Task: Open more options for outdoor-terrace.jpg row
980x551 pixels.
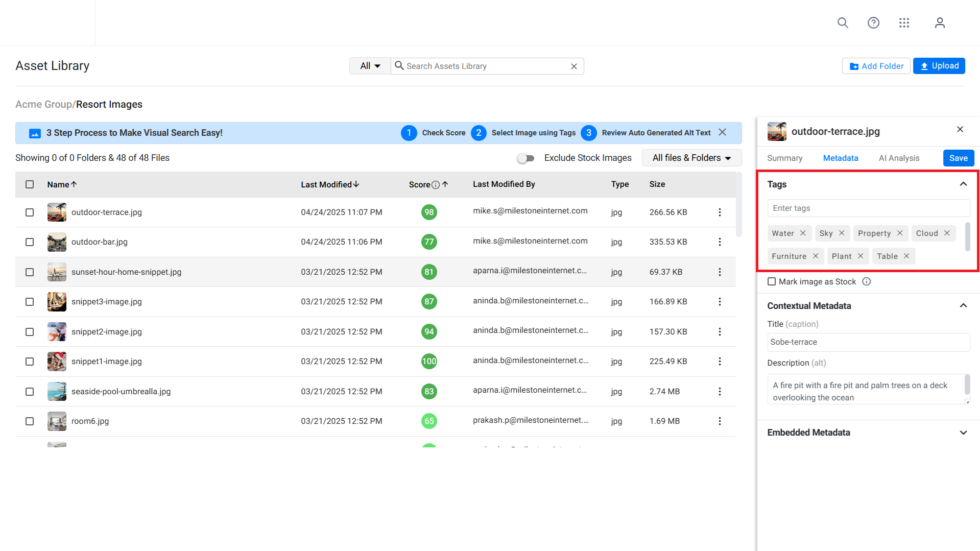Action: click(720, 212)
